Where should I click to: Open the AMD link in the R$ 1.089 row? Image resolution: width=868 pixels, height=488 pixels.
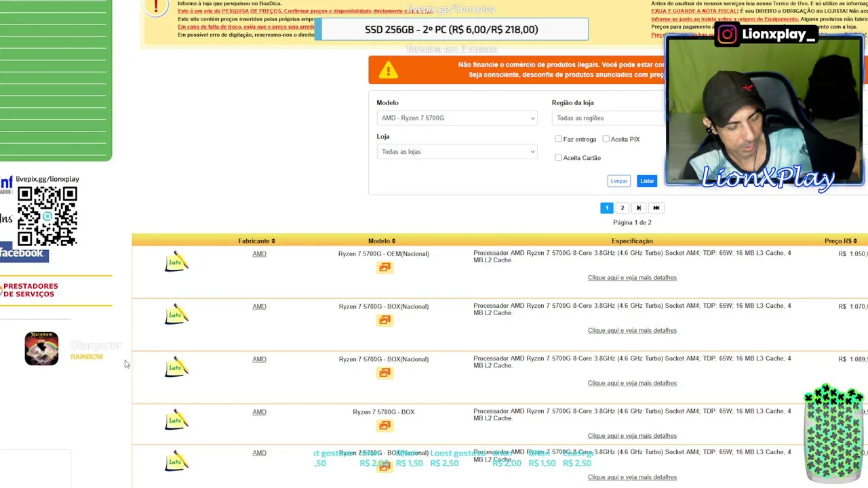click(x=259, y=359)
